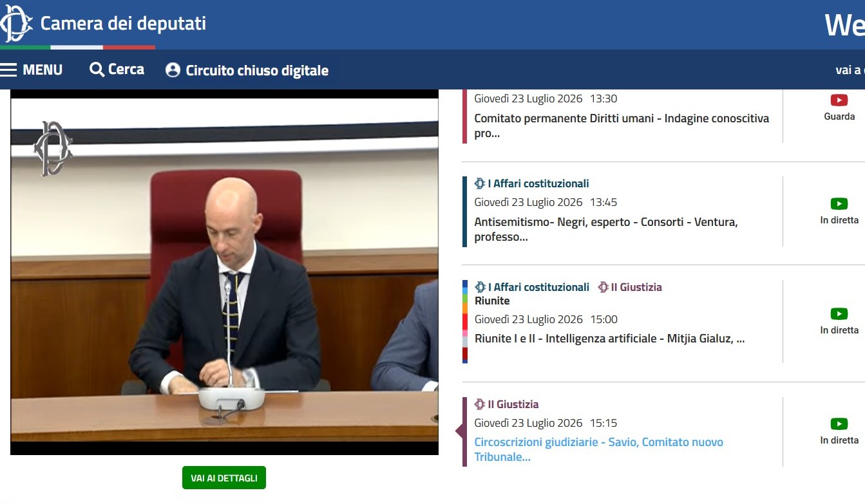
Task: Click emblem icon beside I Affari costituzionali in Riunite row
Action: pos(480,287)
